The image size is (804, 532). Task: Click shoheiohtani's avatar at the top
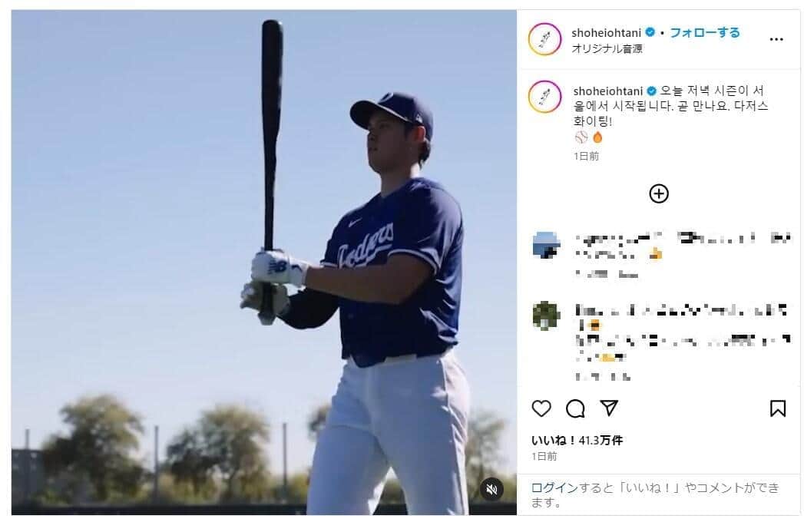pyautogui.click(x=545, y=38)
